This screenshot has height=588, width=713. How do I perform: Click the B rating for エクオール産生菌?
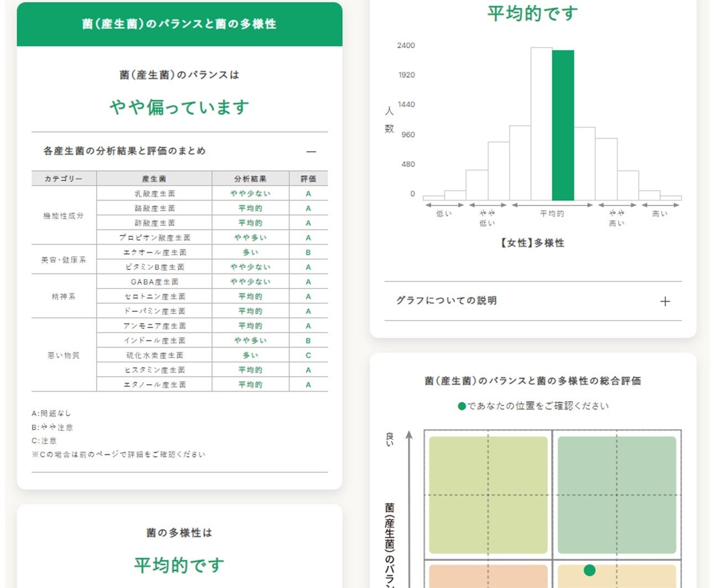point(308,253)
